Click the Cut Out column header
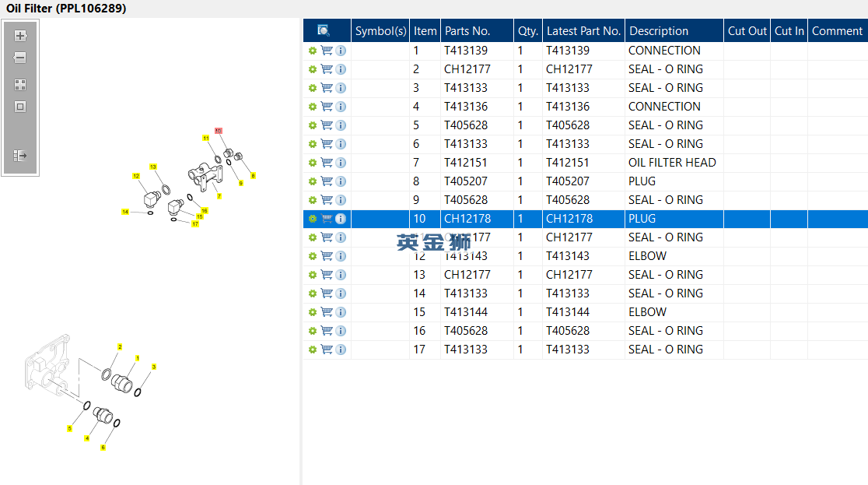 tap(747, 30)
